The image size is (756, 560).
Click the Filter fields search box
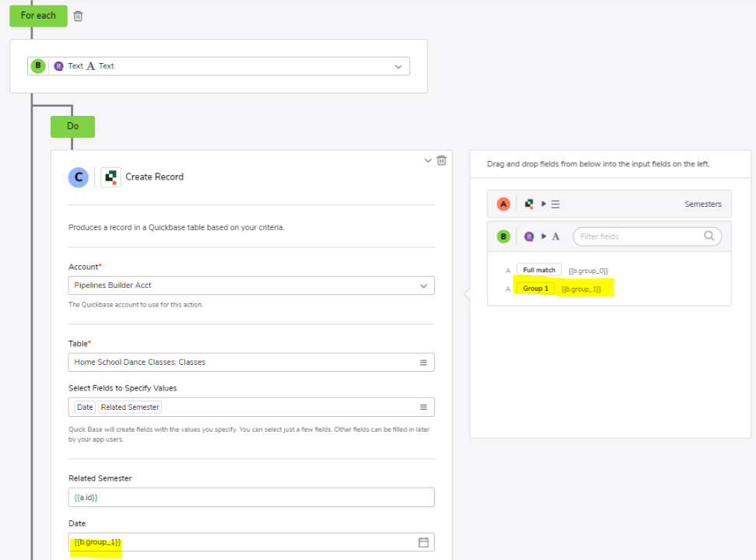(x=647, y=236)
